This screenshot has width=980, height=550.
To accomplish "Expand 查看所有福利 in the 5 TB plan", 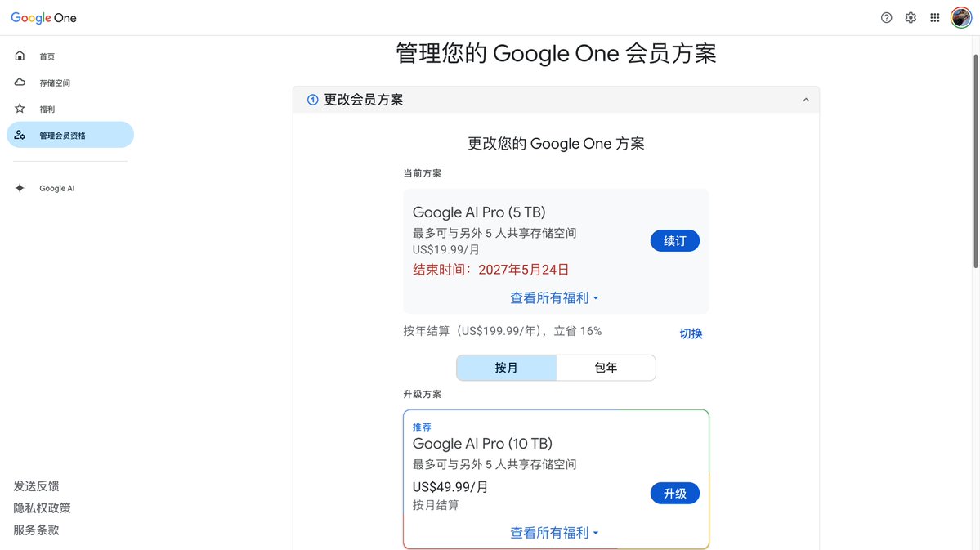I will pyautogui.click(x=554, y=298).
